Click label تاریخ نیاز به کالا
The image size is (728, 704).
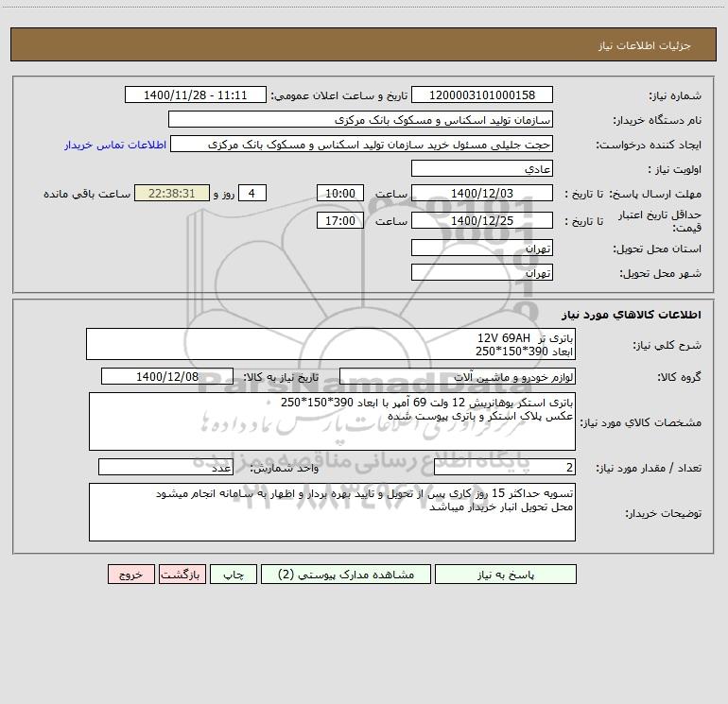pos(281,377)
